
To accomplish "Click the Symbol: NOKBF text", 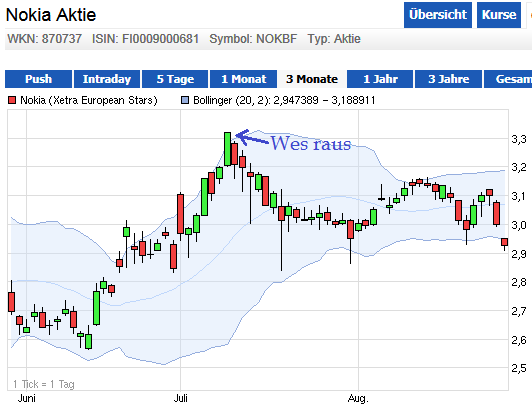I will [x=253, y=39].
